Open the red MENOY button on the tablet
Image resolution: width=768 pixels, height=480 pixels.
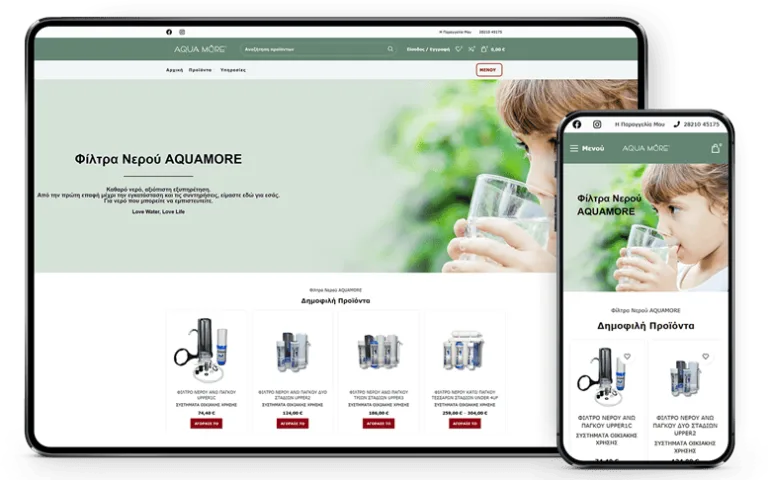(488, 70)
